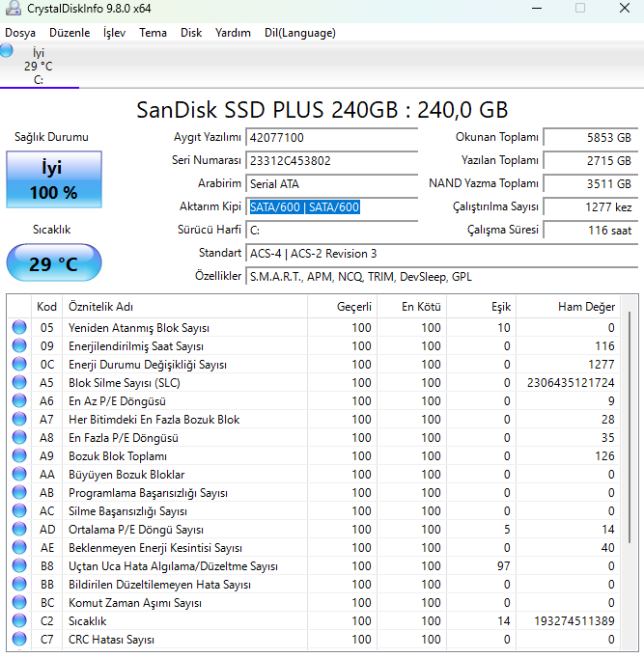Select row Bozuk Blok Toplamı
Image resolution: width=644 pixels, height=658 pixels.
[x=314, y=455]
